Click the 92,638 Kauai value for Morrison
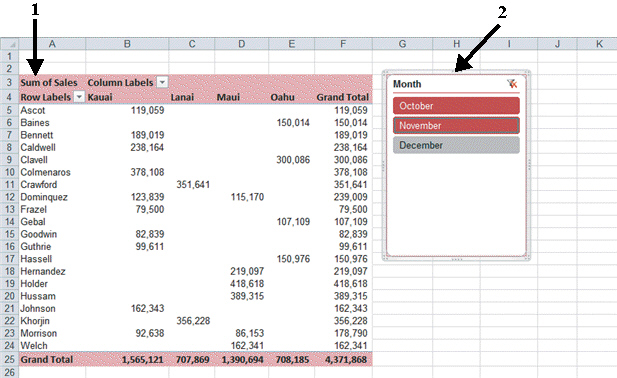This screenshot has width=617, height=378. [150, 333]
